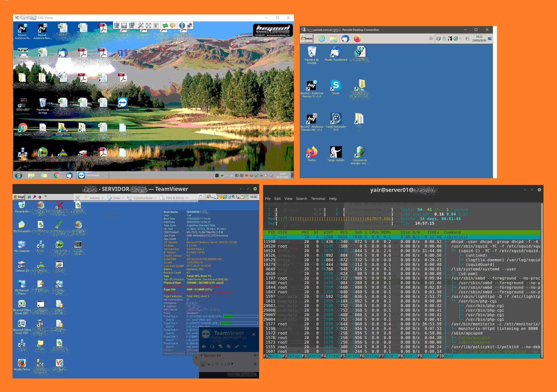Open VNC options wrench and screwdriver icon
Image resolution: width=557 pixels, height=392 pixels.
pyautogui.click(x=141, y=26)
